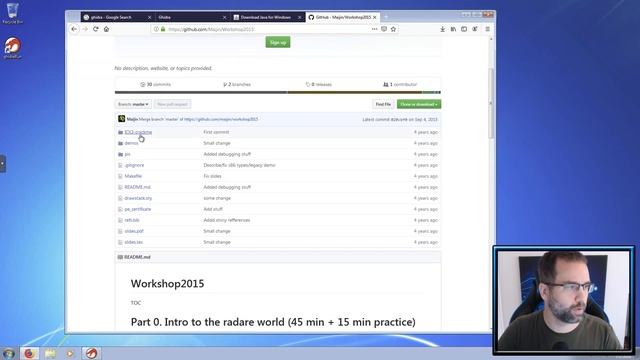
Task: Open File Explorer from the taskbar
Action: click(50, 353)
